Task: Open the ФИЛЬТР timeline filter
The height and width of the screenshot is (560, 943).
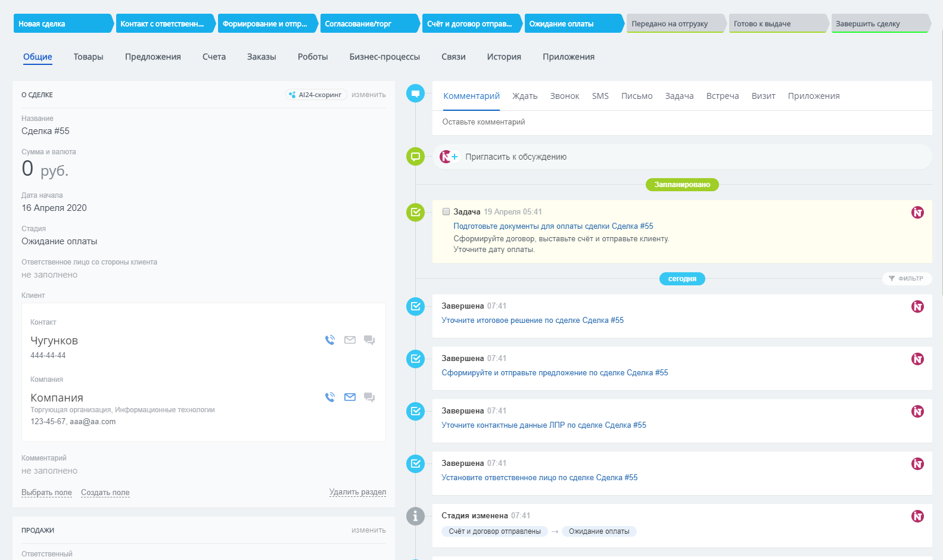Action: 906,279
